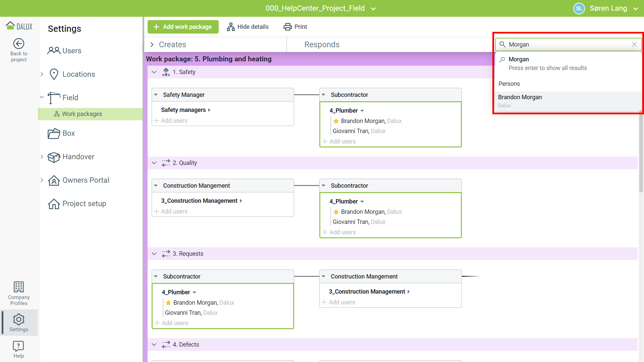Click the Print icon in the toolbar
Viewport: 644px width, 362px height.
pos(287,27)
